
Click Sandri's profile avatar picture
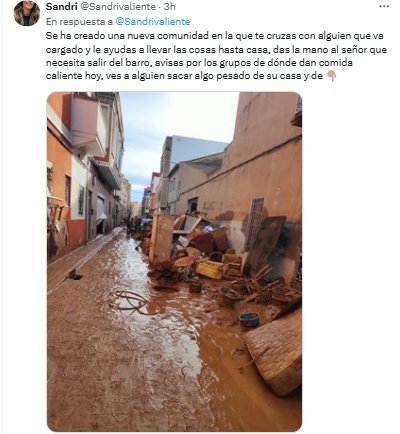click(x=27, y=13)
